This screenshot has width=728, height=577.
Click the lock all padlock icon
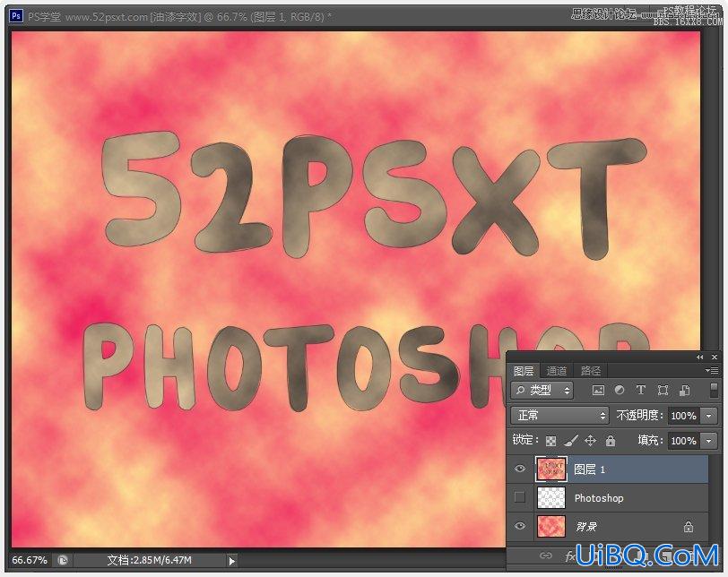[611, 440]
